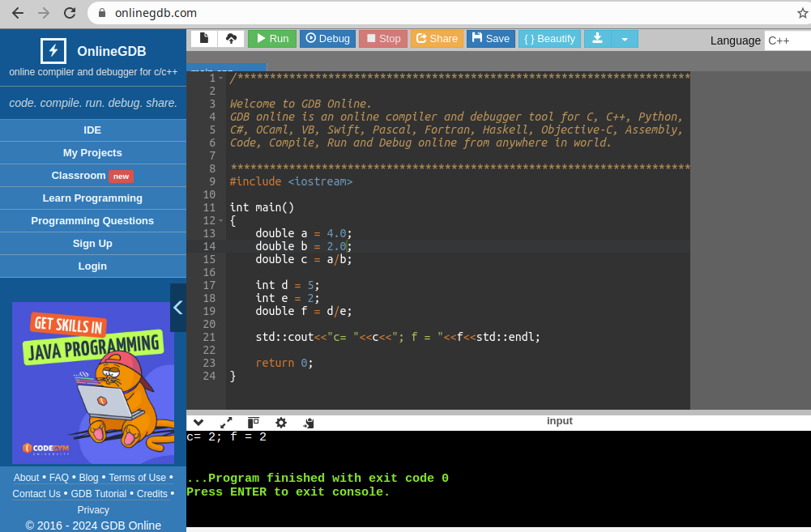This screenshot has height=532, width=811.
Task: Click the line number 21 gutter
Action: pyautogui.click(x=209, y=337)
